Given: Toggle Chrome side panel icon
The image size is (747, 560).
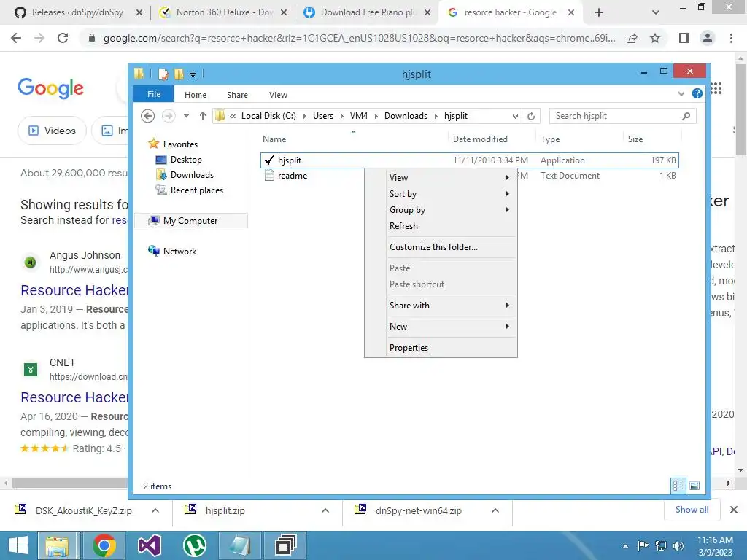Looking at the screenshot, I should [684, 38].
